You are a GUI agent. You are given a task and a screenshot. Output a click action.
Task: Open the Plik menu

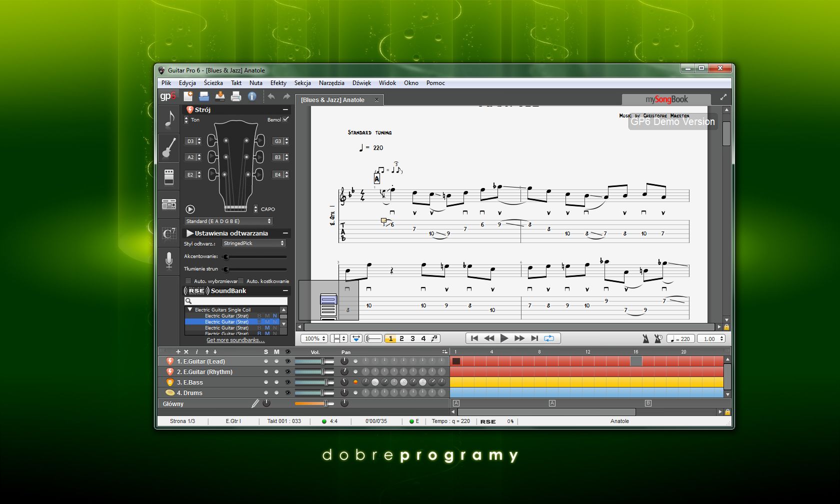point(166,83)
